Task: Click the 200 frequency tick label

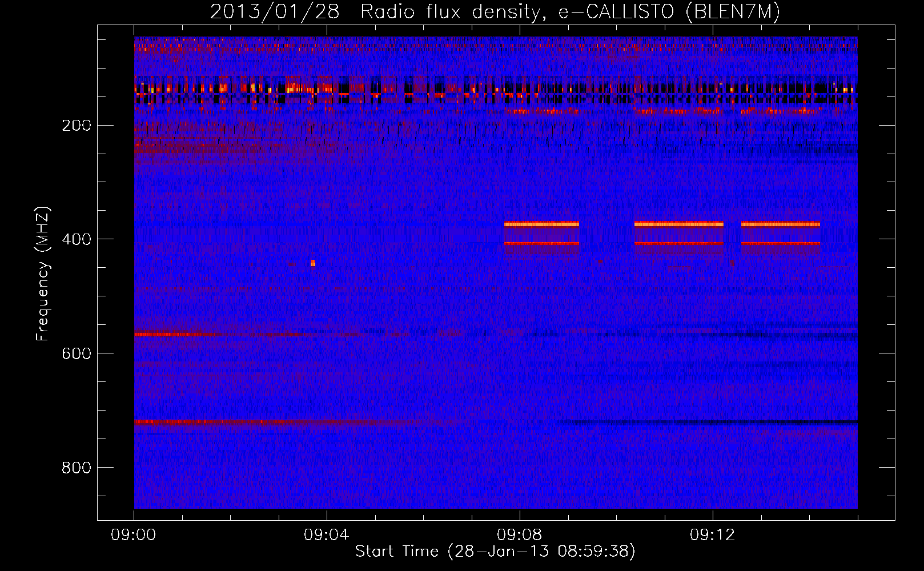Action: (x=76, y=125)
